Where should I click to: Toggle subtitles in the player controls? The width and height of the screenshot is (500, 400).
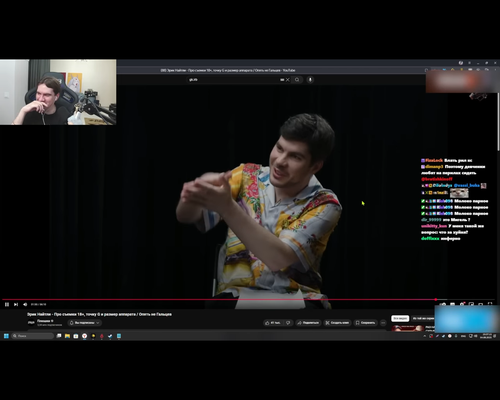[452, 304]
